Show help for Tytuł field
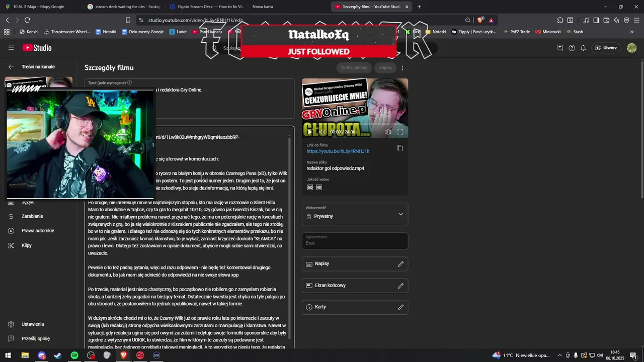This screenshot has height=362, width=644. 129,82
